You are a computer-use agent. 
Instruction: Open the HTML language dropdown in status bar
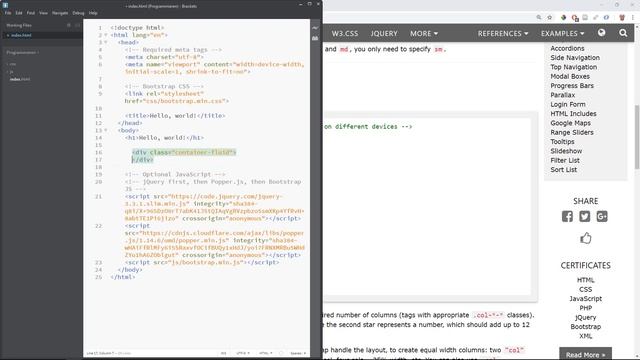point(265,353)
